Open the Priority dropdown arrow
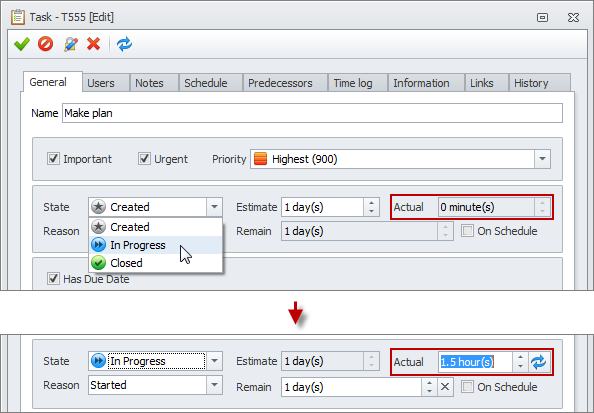 (x=542, y=159)
